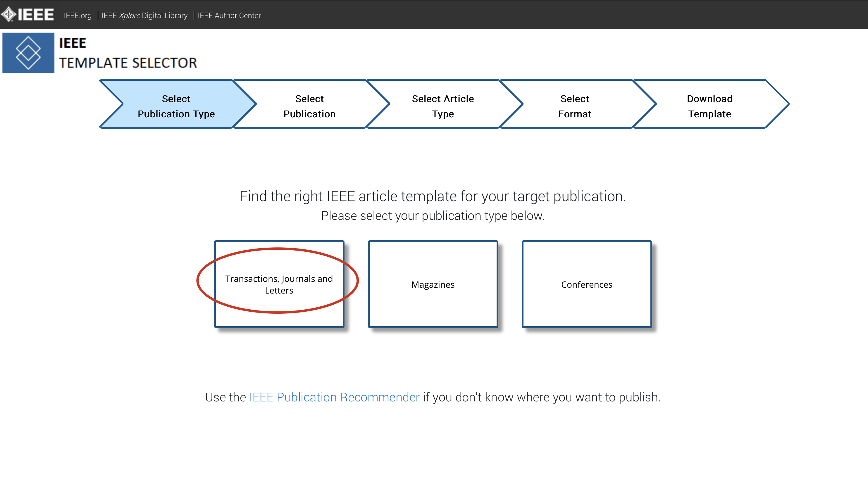The width and height of the screenshot is (868, 483).
Task: Choose the Conferences publication type
Action: pyautogui.click(x=587, y=284)
